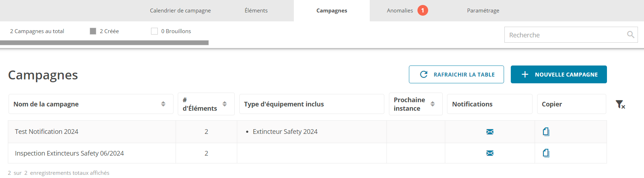Open Test Notification 2024 campaign row
The width and height of the screenshot is (644, 178).
pyautogui.click(x=307, y=132)
